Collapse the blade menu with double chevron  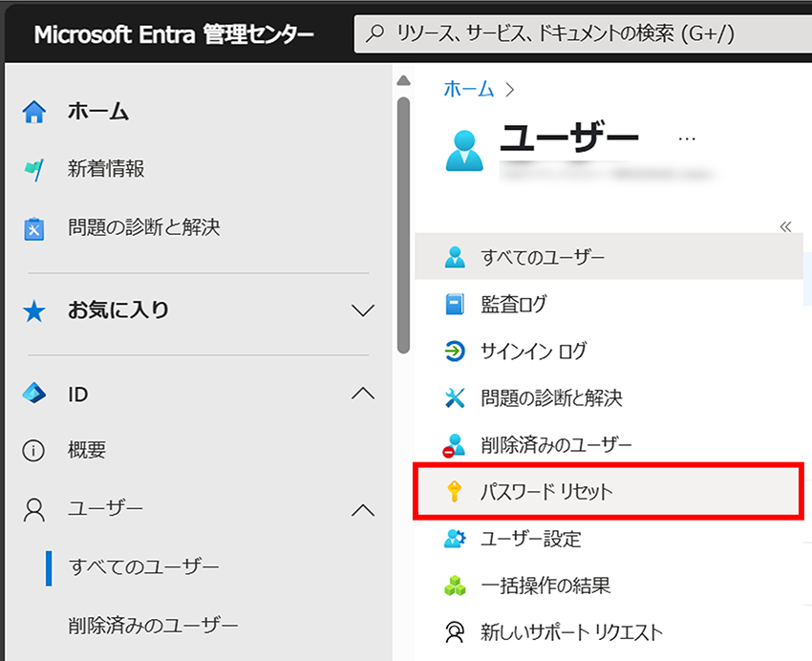(x=785, y=226)
